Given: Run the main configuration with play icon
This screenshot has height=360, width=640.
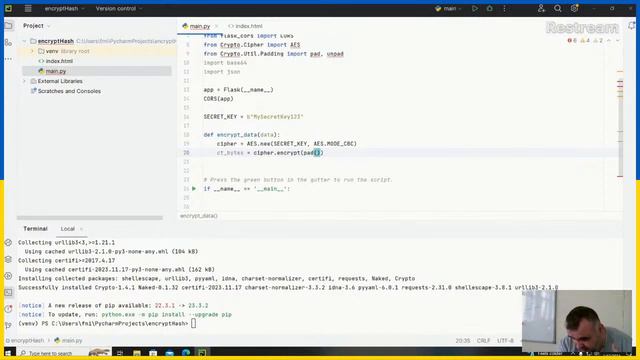Looking at the screenshot, I should pos(475,8).
